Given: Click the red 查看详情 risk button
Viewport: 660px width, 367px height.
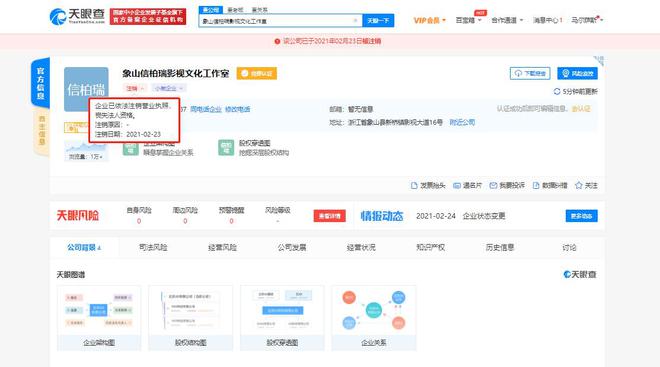Looking at the screenshot, I should [x=330, y=216].
